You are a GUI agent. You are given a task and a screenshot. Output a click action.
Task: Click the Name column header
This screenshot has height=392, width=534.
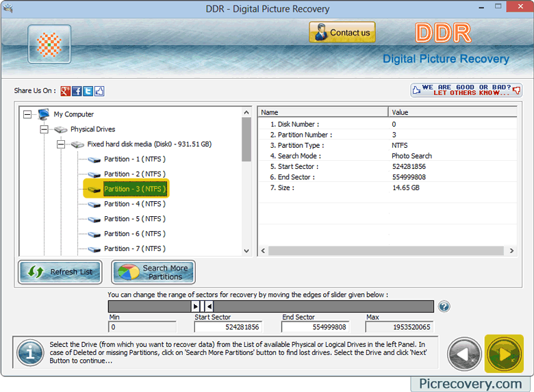point(323,112)
